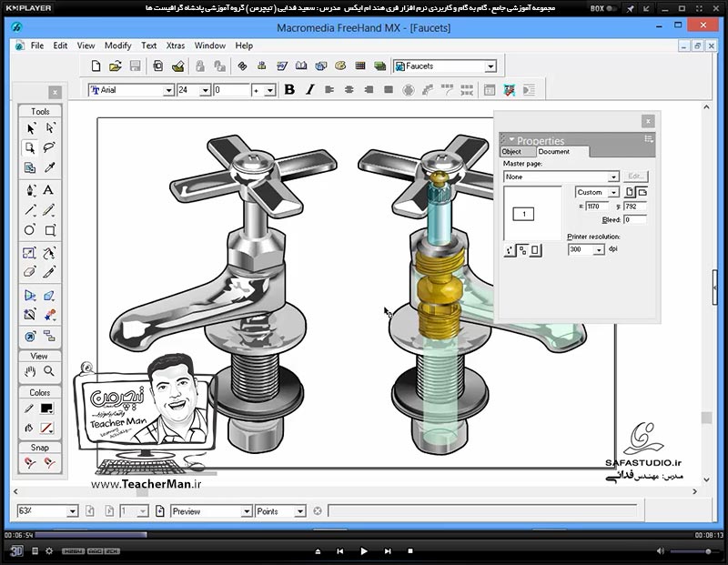Open the color mixer palette icon
Image resolution: width=728 pixels, height=565 pixels.
pos(340,66)
